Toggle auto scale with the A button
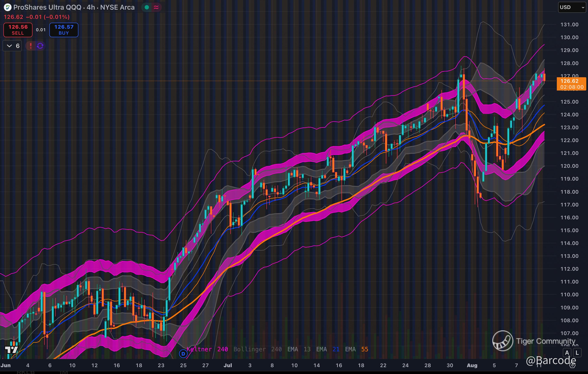This screenshot has width=588, height=374. pyautogui.click(x=567, y=353)
